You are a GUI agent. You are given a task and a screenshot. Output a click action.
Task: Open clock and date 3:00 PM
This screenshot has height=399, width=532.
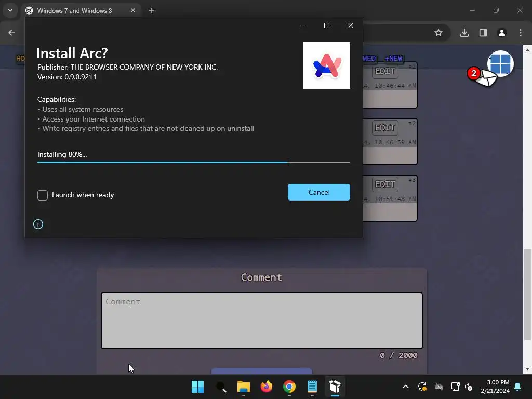495,387
